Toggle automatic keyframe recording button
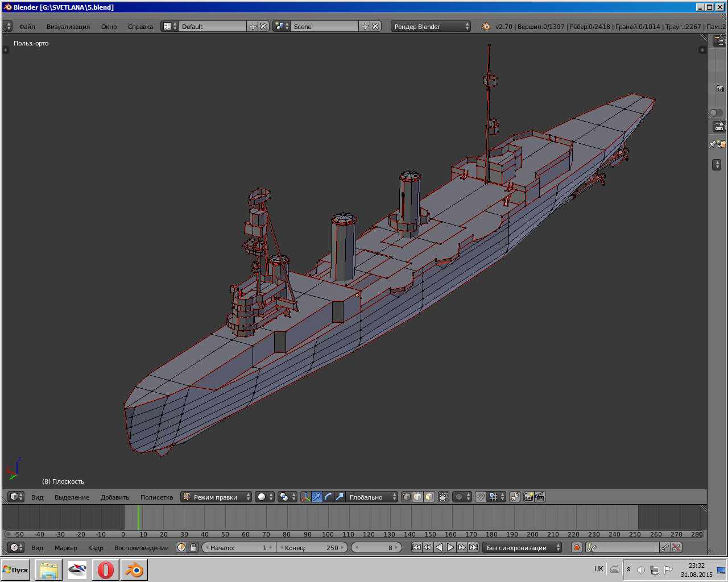Viewport: 728px width, 582px height. tap(577, 547)
